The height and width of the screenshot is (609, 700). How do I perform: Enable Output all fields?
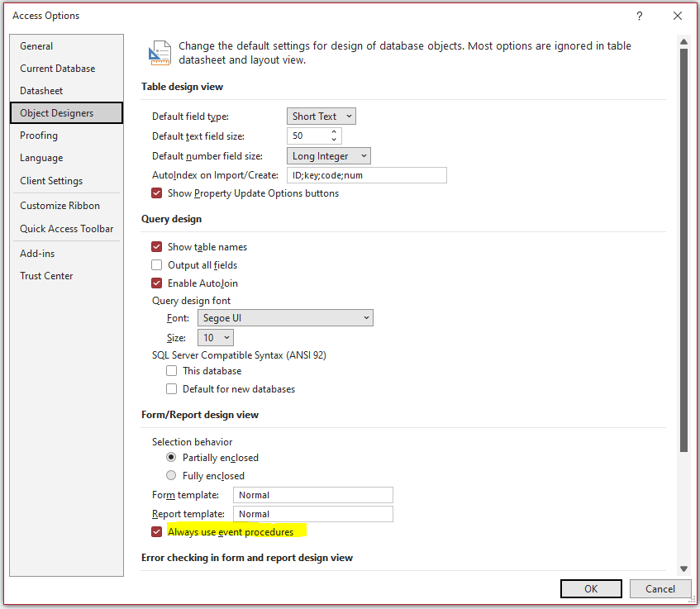click(157, 265)
